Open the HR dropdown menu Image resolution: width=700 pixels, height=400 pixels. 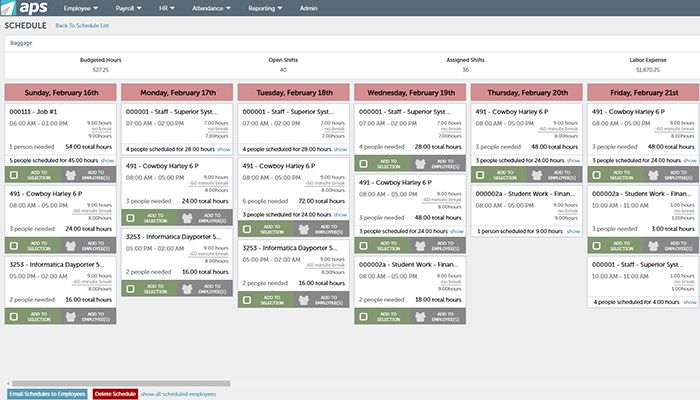coord(167,8)
